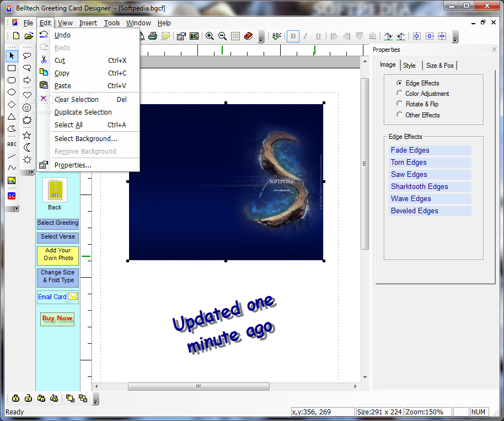The image size is (504, 421).
Task: Select the Color Adjustment radio button
Action: [x=399, y=93]
